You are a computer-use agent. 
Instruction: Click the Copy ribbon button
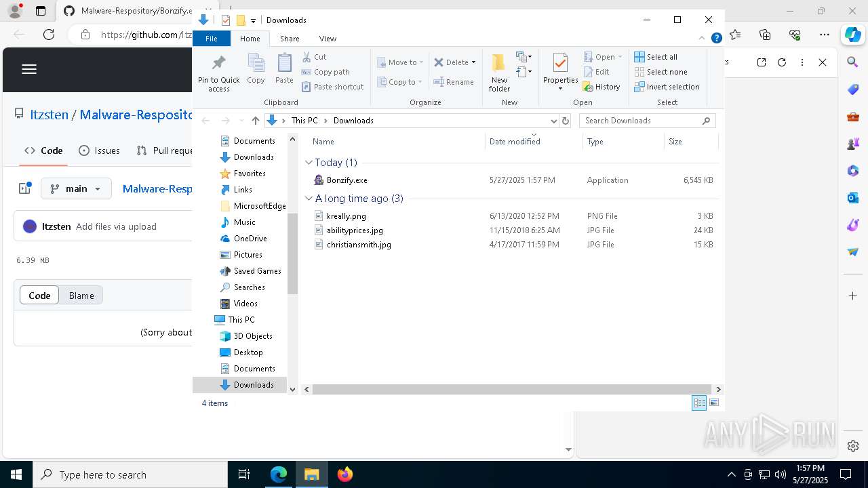point(256,69)
